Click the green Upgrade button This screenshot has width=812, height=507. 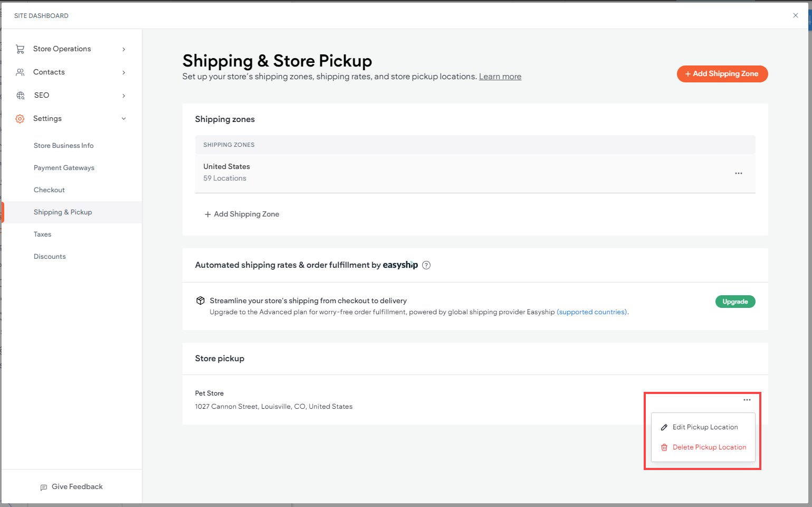(x=735, y=301)
